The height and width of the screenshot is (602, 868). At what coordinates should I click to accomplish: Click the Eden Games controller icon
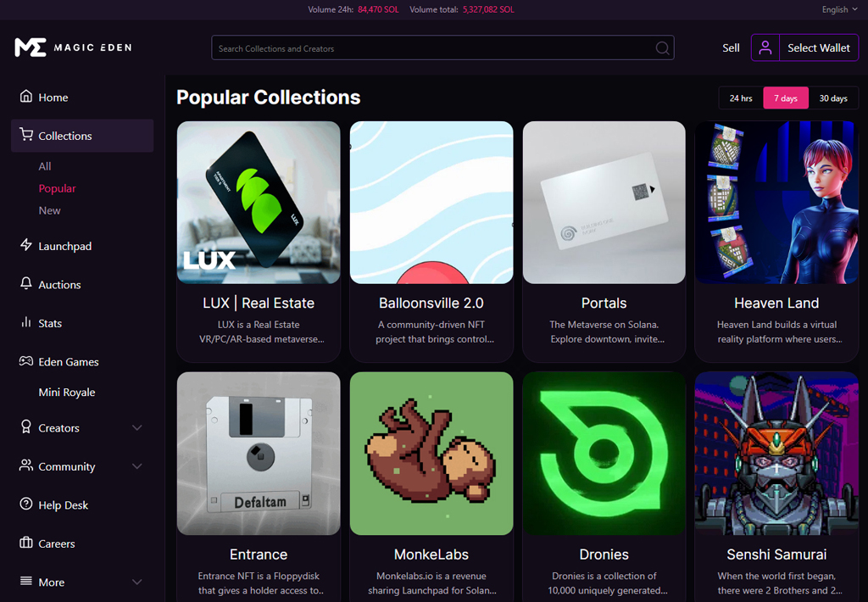(26, 361)
